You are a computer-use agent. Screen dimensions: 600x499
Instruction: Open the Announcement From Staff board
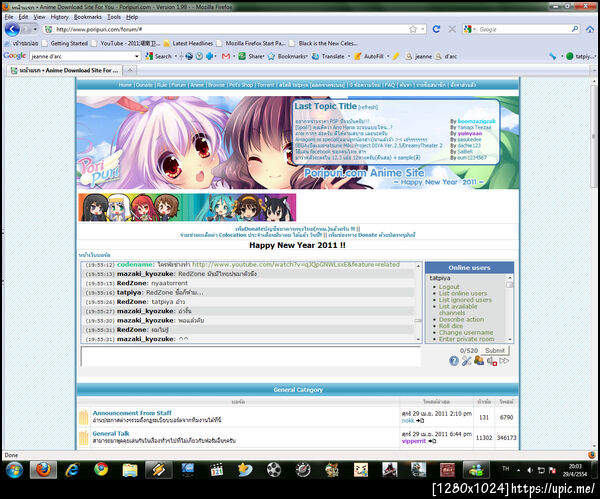pyautogui.click(x=132, y=413)
